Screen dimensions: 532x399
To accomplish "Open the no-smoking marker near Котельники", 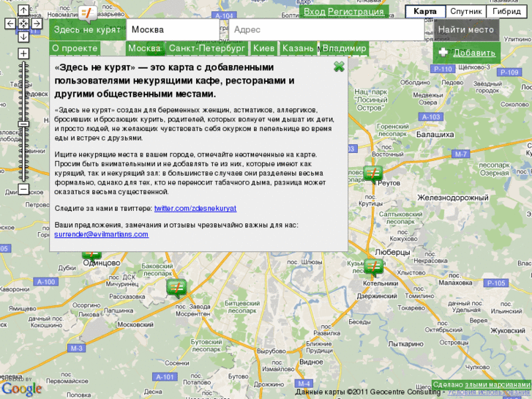I will pyautogui.click(x=373, y=267).
